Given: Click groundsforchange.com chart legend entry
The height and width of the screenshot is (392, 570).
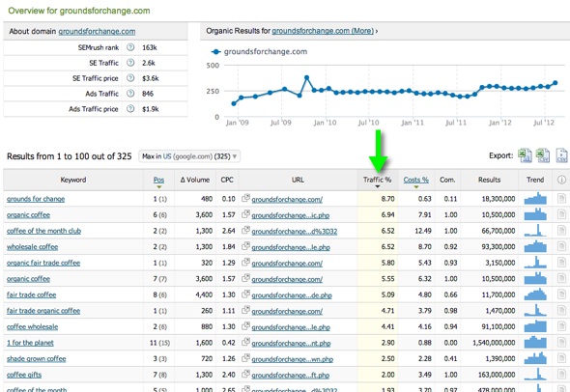Looking at the screenshot, I should point(259,51).
